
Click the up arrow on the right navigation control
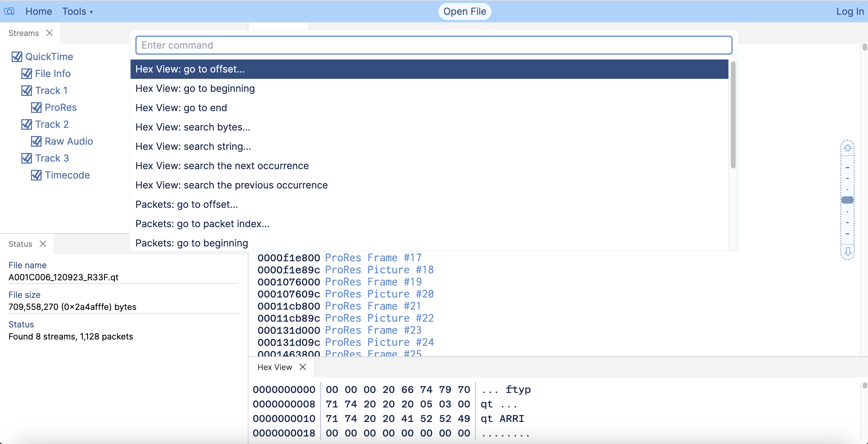pyautogui.click(x=847, y=147)
